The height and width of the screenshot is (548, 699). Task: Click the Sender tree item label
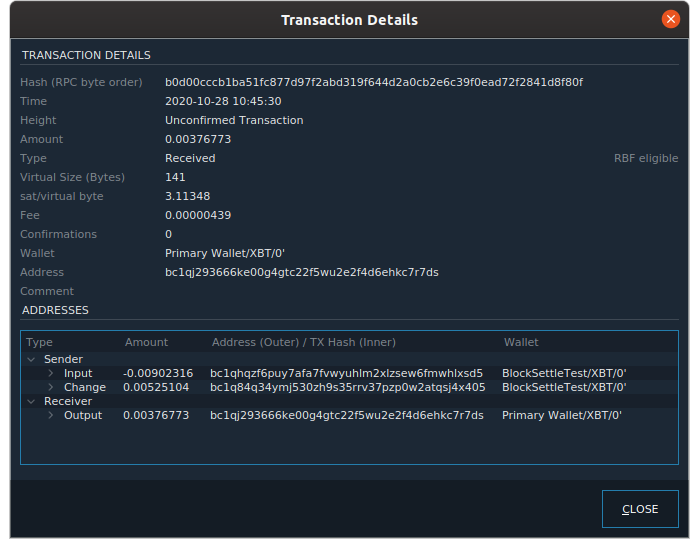[x=63, y=359]
